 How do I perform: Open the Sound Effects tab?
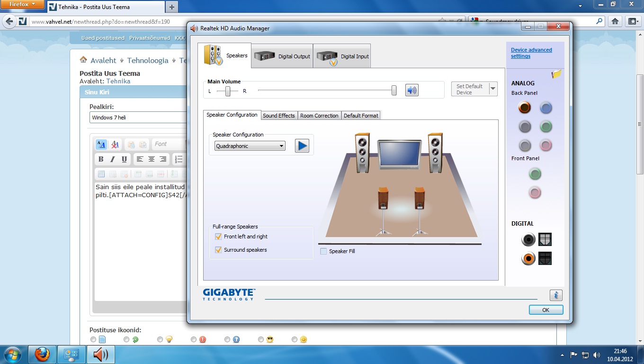279,116
